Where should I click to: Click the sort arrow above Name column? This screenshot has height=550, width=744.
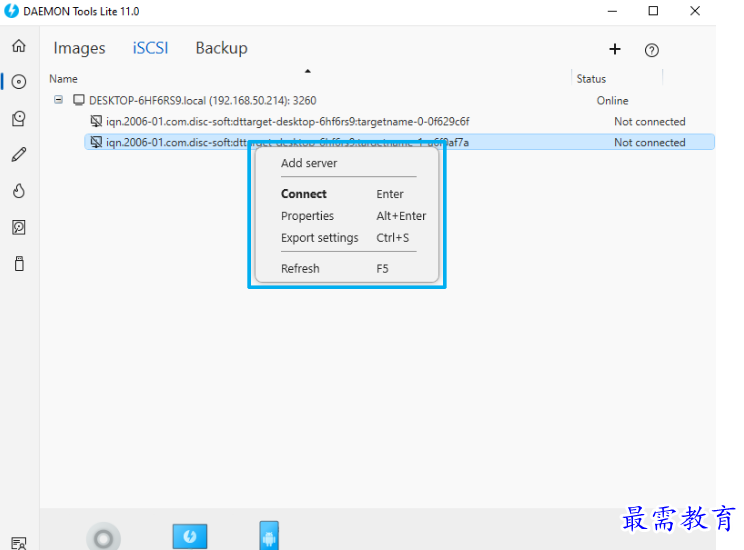coord(307,71)
